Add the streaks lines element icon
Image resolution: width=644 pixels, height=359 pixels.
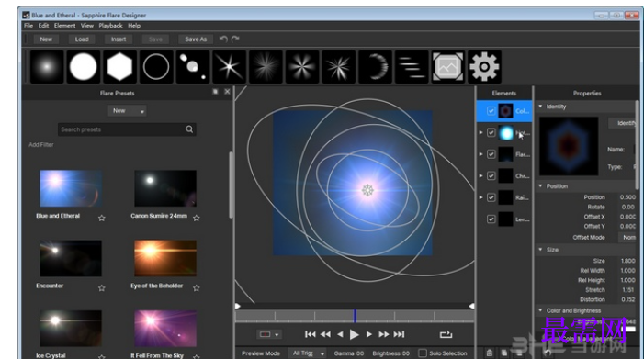pyautogui.click(x=412, y=66)
